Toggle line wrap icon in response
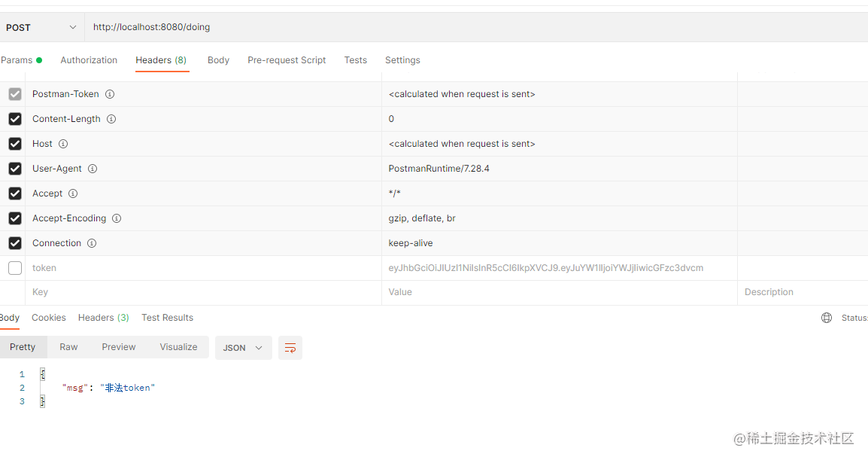868x460 pixels. pyautogui.click(x=290, y=348)
